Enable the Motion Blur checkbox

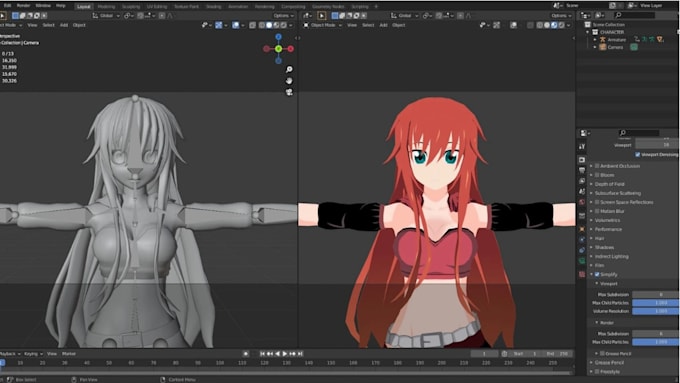[597, 211]
